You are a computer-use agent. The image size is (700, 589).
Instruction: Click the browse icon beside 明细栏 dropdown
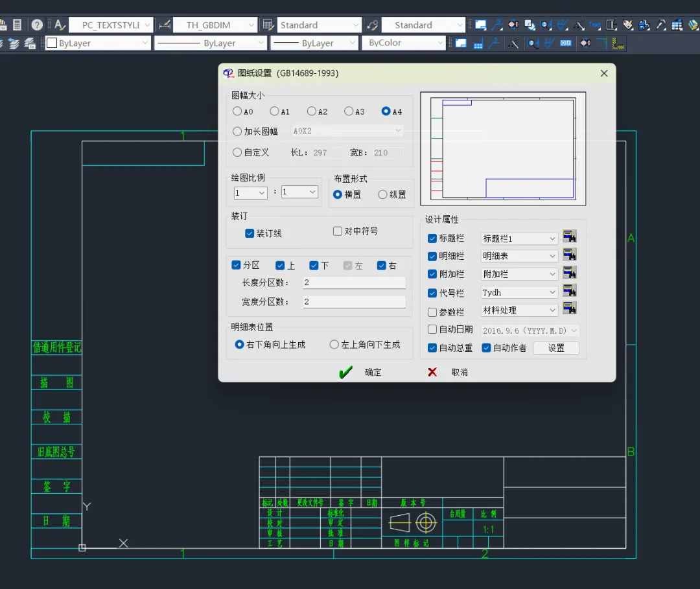coord(570,255)
